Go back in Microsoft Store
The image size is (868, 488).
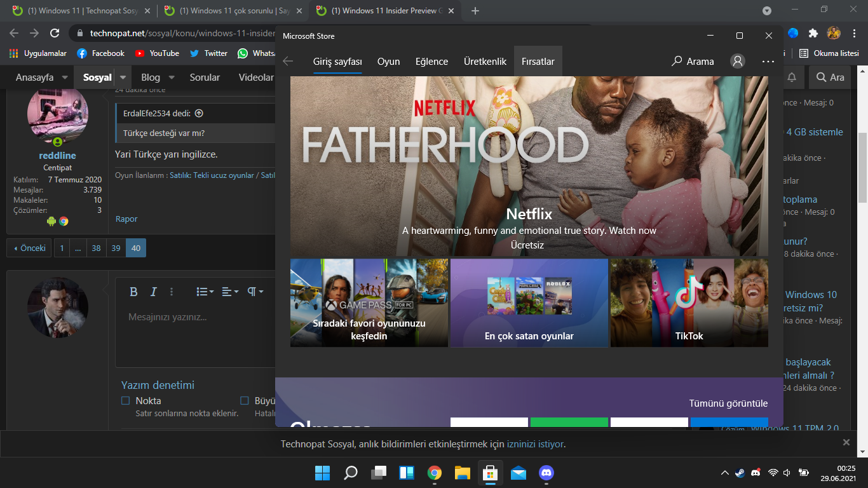[x=288, y=62]
